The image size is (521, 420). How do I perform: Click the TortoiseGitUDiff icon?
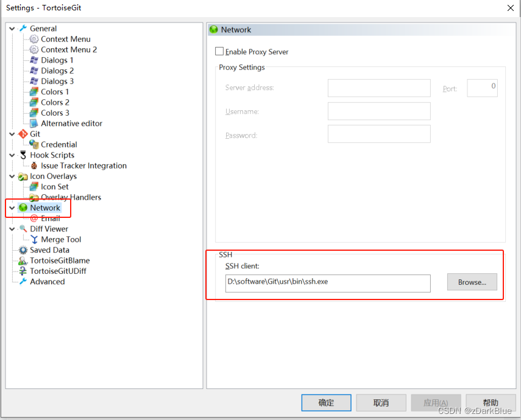point(23,271)
